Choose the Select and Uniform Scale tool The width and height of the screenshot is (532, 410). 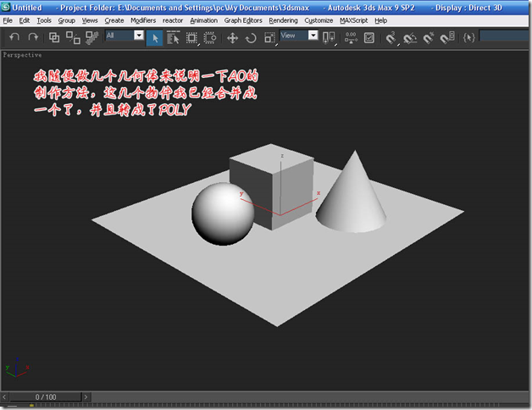[x=269, y=37]
